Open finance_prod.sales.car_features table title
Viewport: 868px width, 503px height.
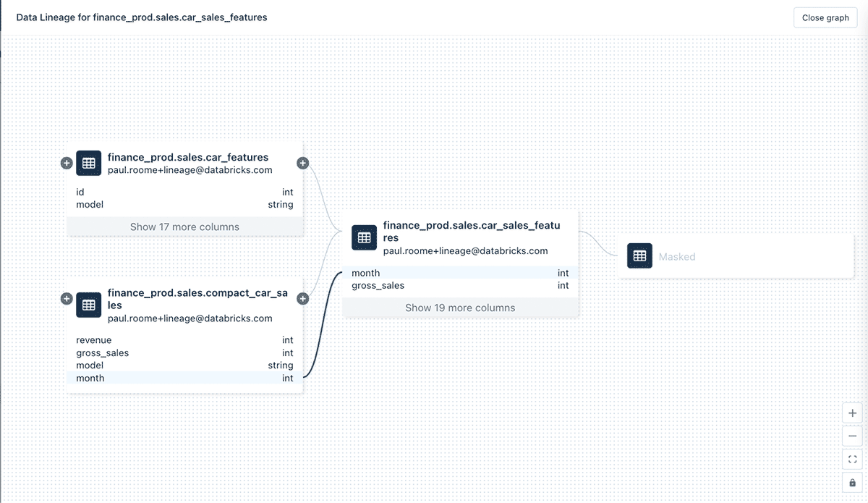coord(188,157)
